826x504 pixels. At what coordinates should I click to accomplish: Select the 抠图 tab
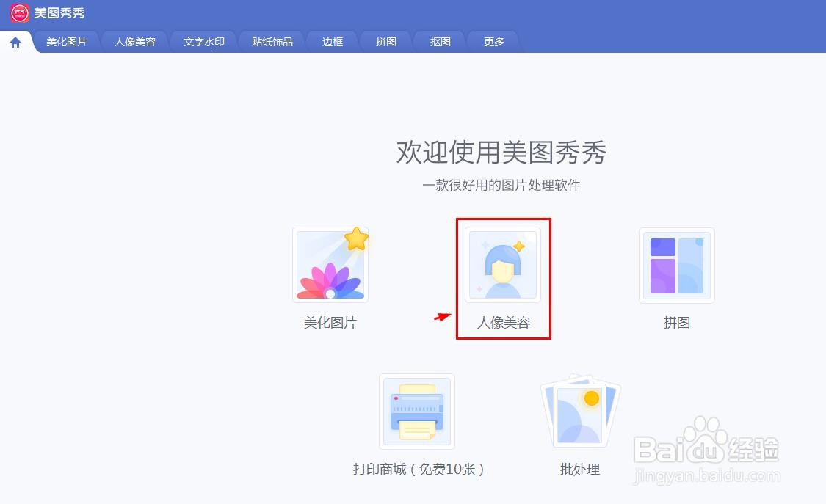tap(441, 42)
